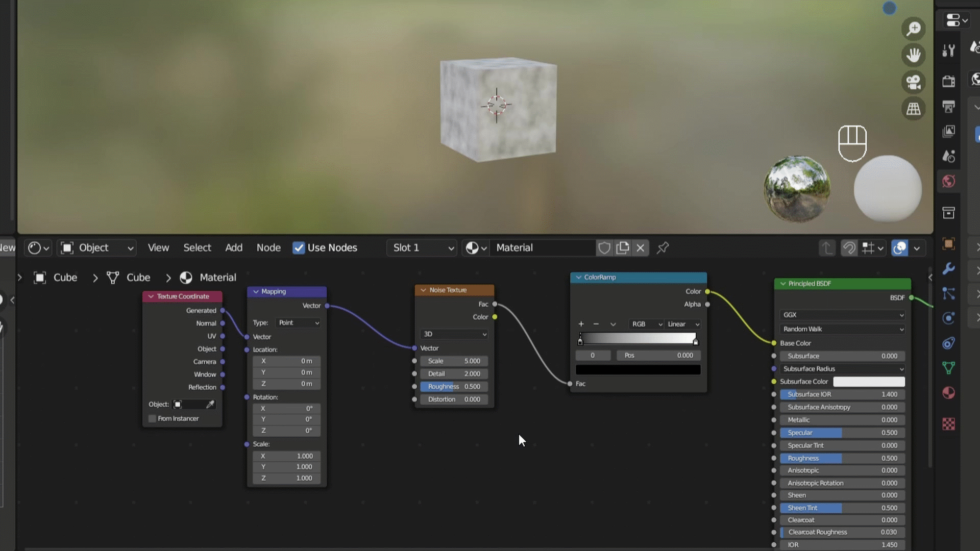980x551 pixels.
Task: Click the pan hand viewport icon
Action: [x=913, y=55]
